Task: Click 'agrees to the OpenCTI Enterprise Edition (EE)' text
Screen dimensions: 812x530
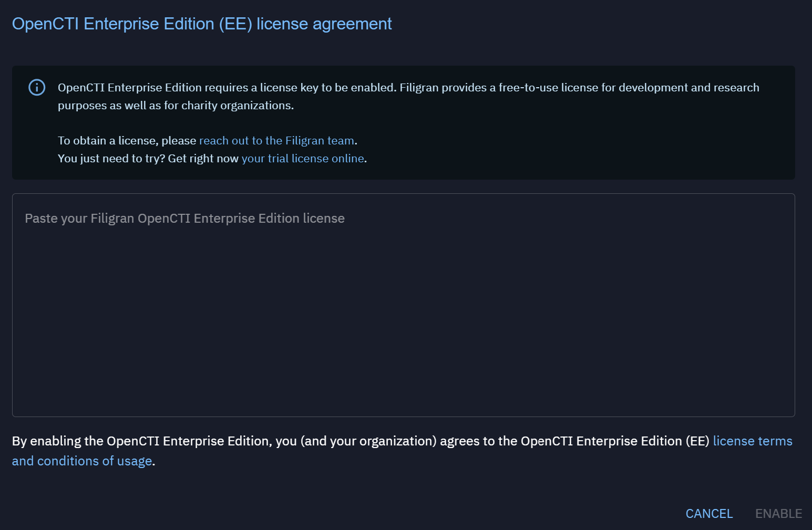Action: click(x=574, y=441)
